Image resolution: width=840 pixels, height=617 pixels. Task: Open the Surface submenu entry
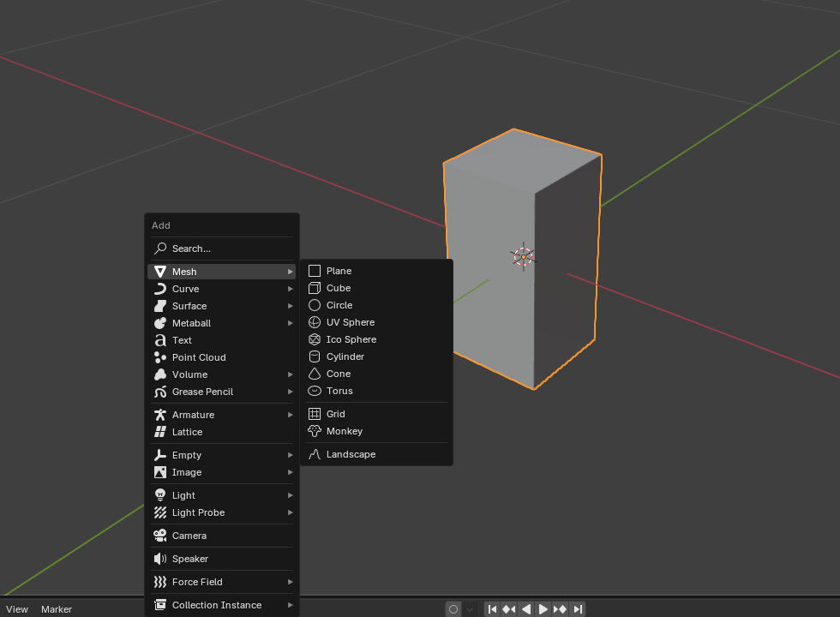pyautogui.click(x=221, y=306)
